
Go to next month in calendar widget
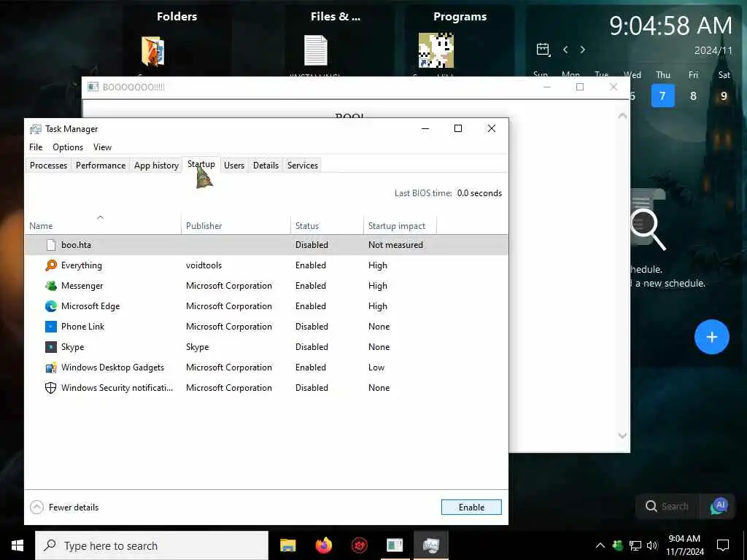[x=582, y=50]
